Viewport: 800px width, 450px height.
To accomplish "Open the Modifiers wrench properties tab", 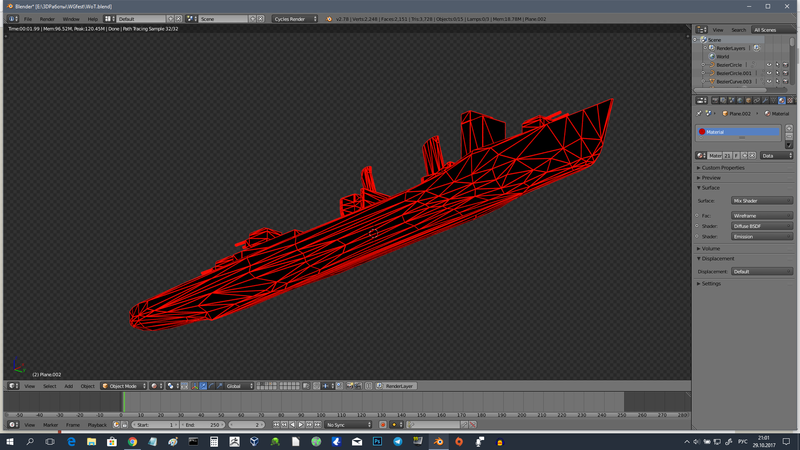I will pyautogui.click(x=765, y=101).
